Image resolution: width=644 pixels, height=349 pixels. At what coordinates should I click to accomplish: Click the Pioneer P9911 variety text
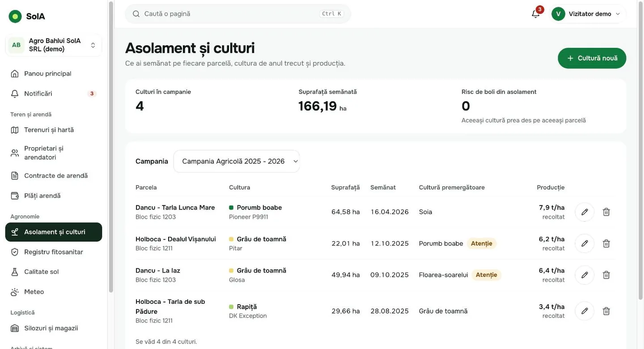(249, 217)
